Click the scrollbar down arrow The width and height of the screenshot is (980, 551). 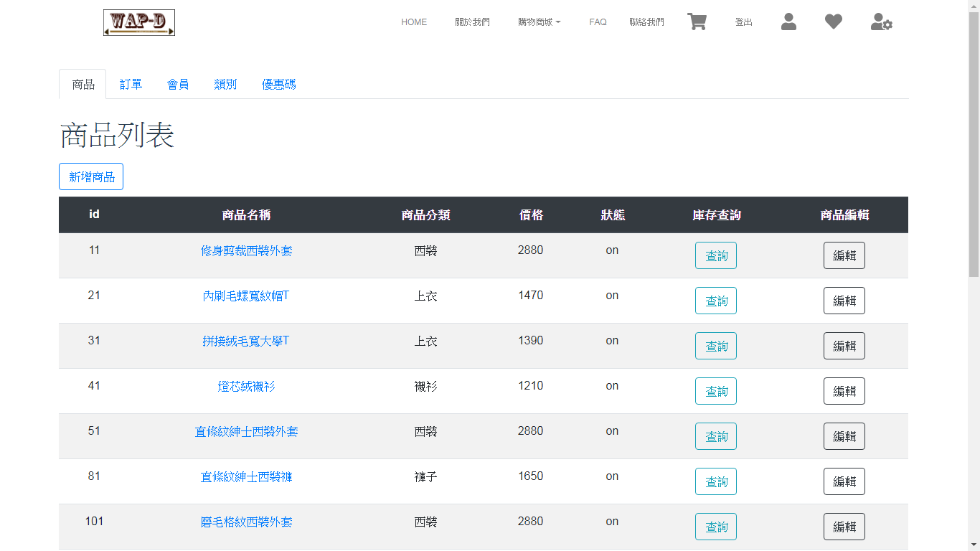click(x=974, y=545)
